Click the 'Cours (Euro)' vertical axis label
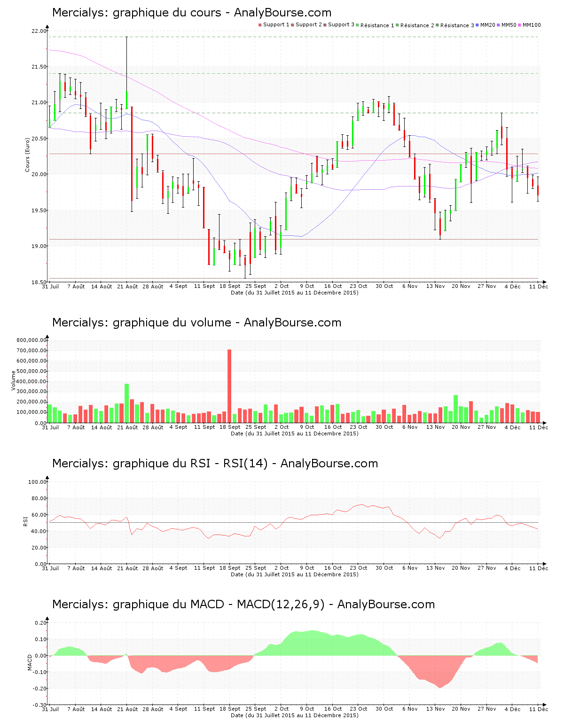564x728 pixels. click(28, 155)
